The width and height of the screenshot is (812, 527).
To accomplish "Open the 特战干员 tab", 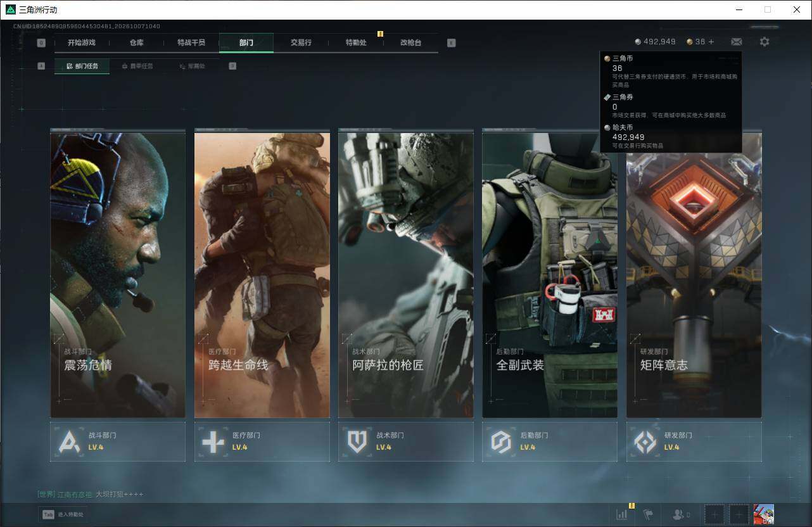I will [x=191, y=42].
